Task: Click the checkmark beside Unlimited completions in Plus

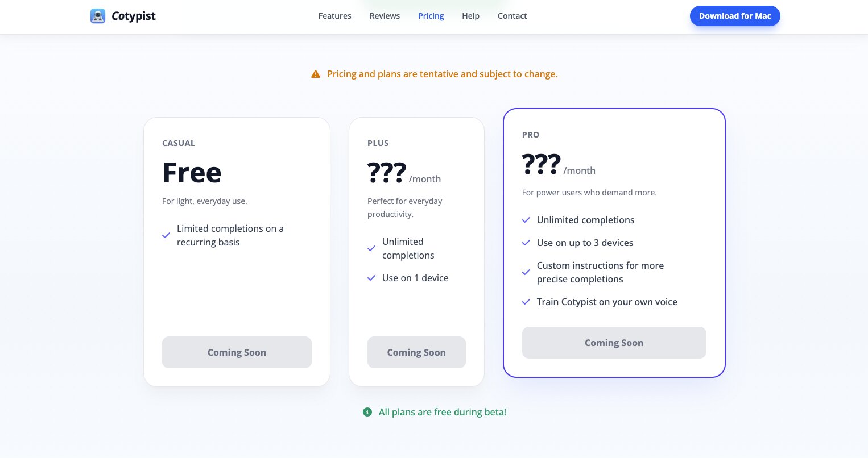Action: [x=371, y=248]
